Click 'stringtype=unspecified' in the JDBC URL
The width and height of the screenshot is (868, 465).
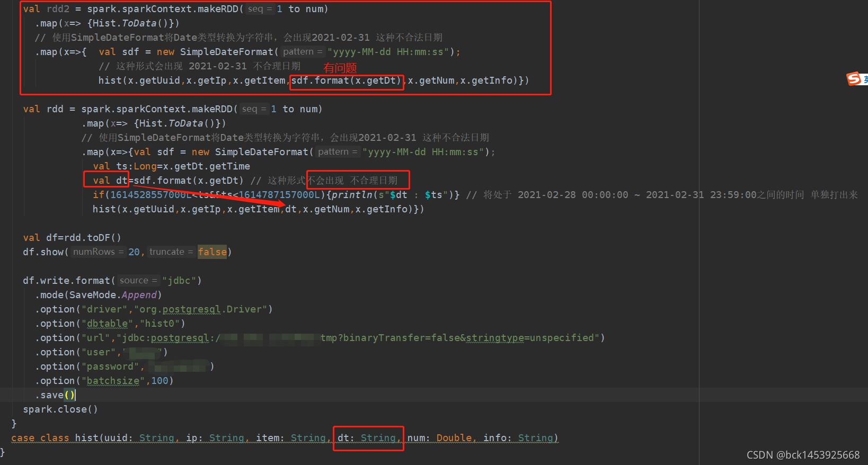pyautogui.click(x=529, y=338)
